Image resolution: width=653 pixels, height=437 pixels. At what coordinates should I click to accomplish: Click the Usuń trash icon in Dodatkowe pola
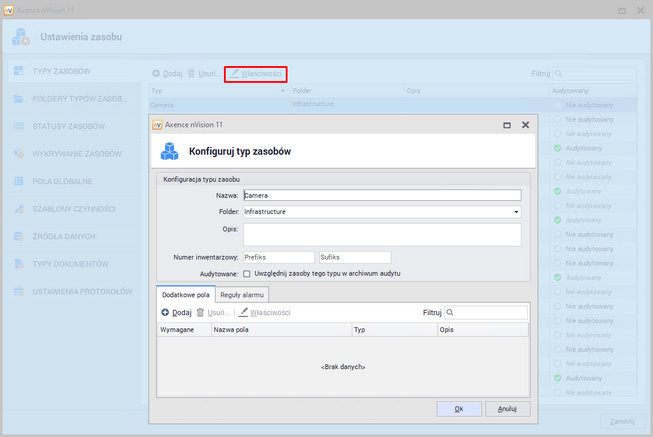(x=200, y=313)
